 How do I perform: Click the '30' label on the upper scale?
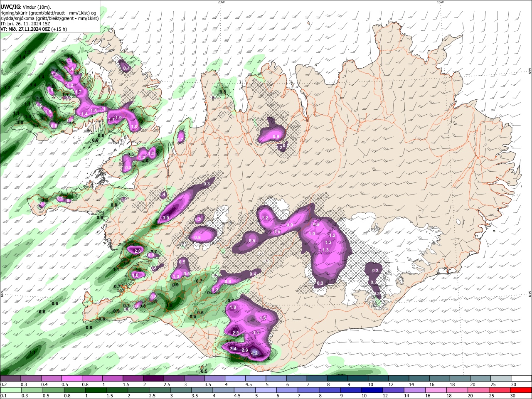[513, 384]
